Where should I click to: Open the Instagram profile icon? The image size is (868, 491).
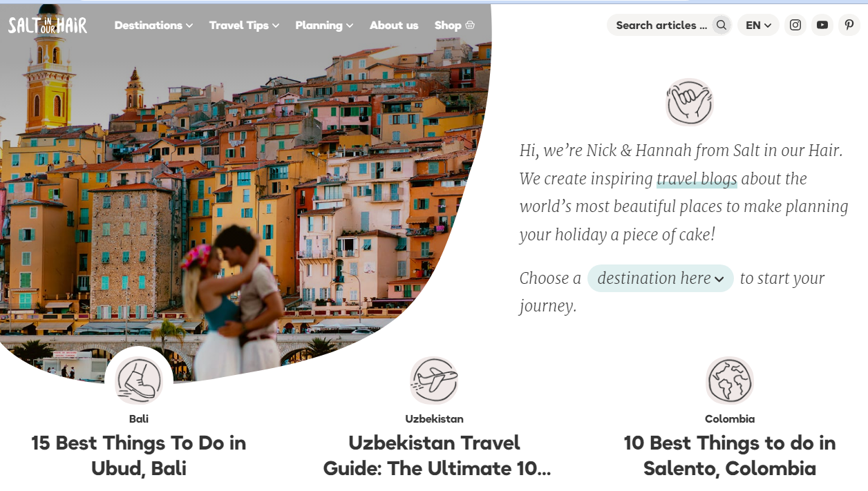tap(795, 25)
